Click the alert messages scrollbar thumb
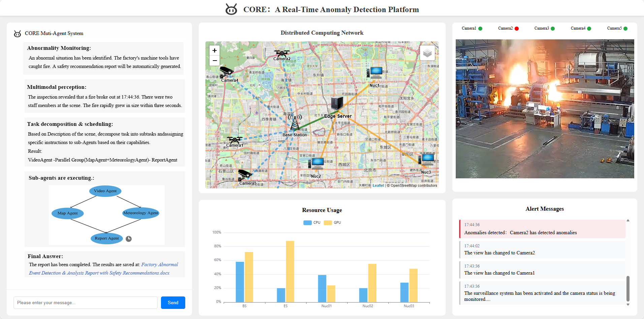Viewport: 644px width, 319px height. (x=628, y=288)
